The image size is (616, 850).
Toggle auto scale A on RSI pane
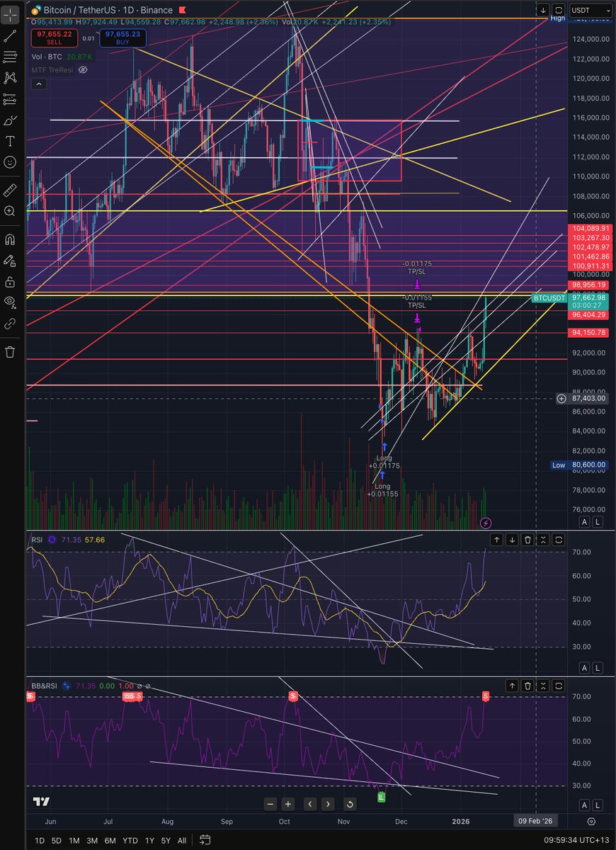(x=584, y=668)
